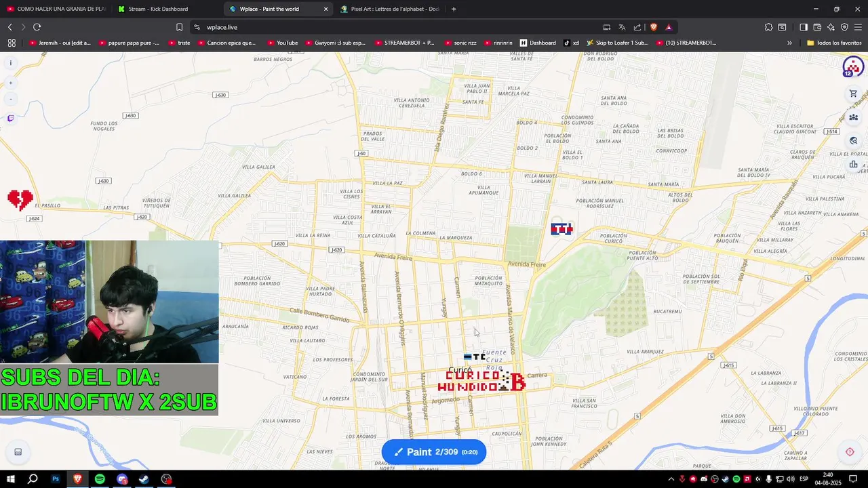This screenshot has height=488, width=868.
Task: Click the translate page icon
Action: click(622, 27)
